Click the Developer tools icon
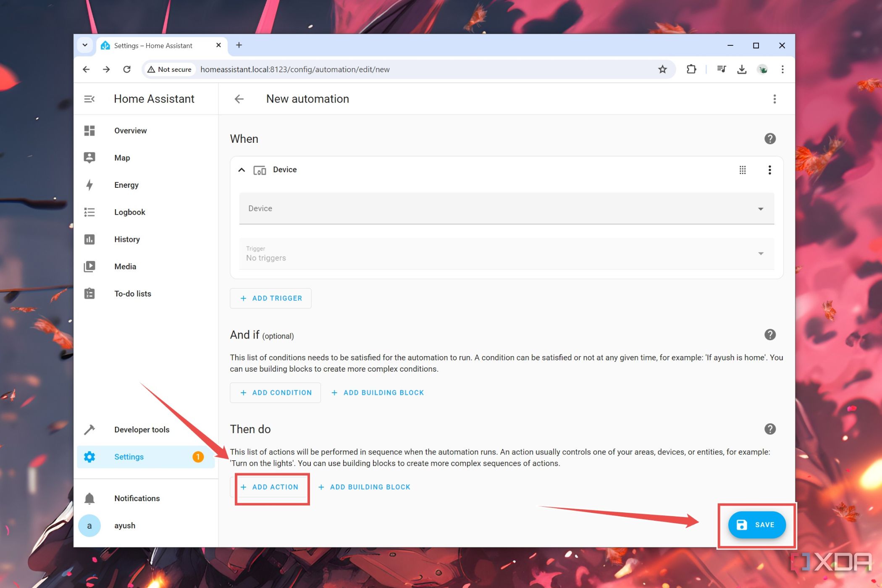The height and width of the screenshot is (588, 882). 90,429
